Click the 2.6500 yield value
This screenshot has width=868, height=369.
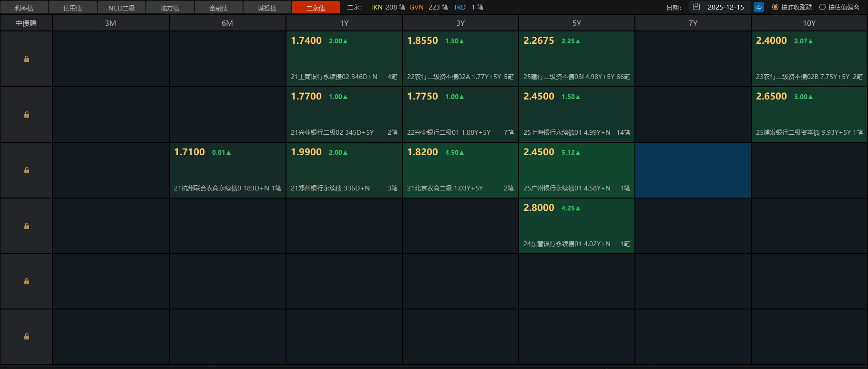771,97
